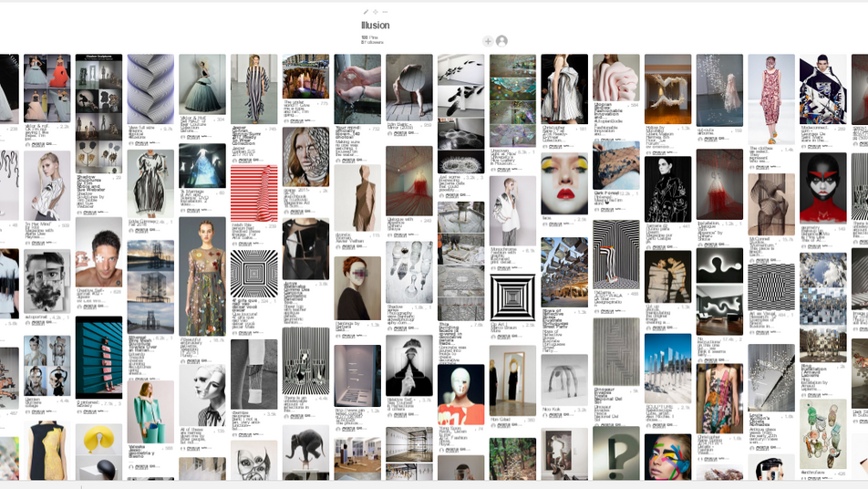Open the red dress thread installation pin
Image resolution: width=868 pixels, height=489 pixels.
pos(409,181)
